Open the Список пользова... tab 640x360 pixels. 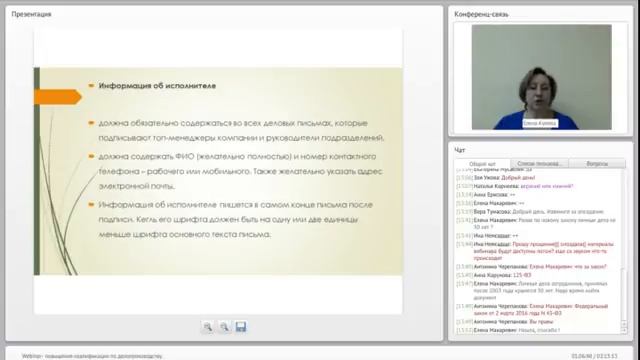pos(539,164)
